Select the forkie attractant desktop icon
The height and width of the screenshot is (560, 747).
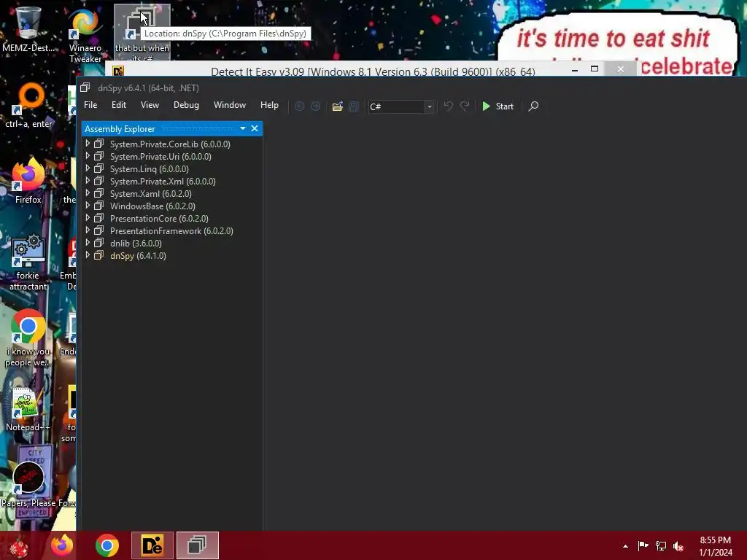[x=28, y=262]
